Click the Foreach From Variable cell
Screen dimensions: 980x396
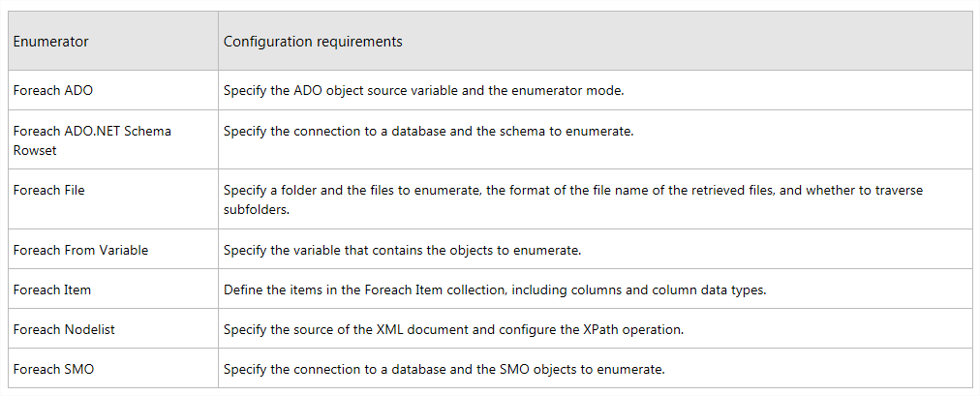(x=80, y=250)
